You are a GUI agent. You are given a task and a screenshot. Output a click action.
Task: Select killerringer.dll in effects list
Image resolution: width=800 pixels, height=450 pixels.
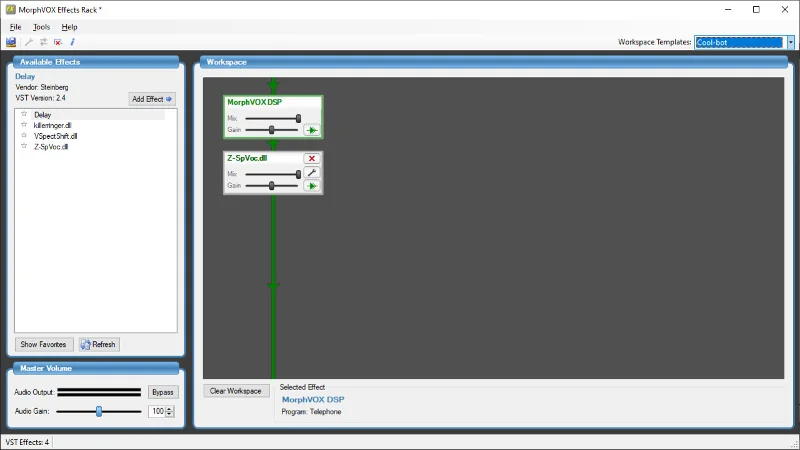53,126
